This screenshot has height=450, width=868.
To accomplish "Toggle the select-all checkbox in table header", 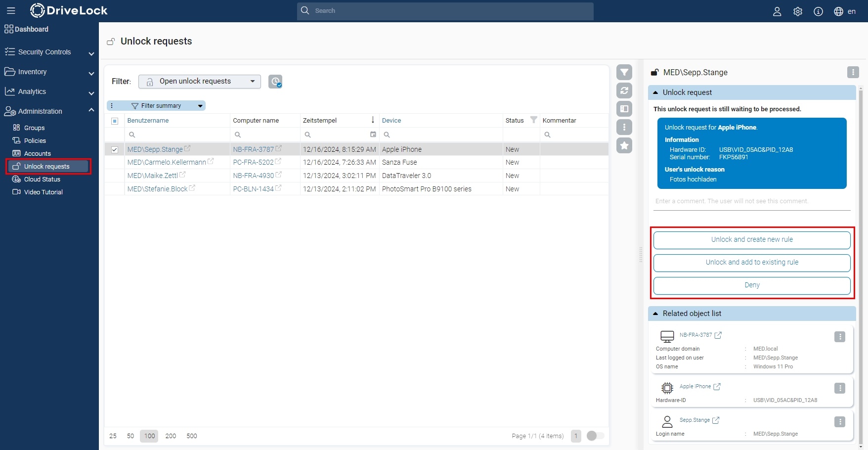I will [x=115, y=121].
